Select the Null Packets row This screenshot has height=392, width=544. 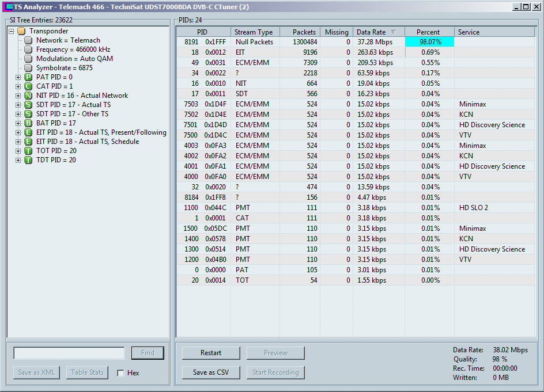click(356, 42)
